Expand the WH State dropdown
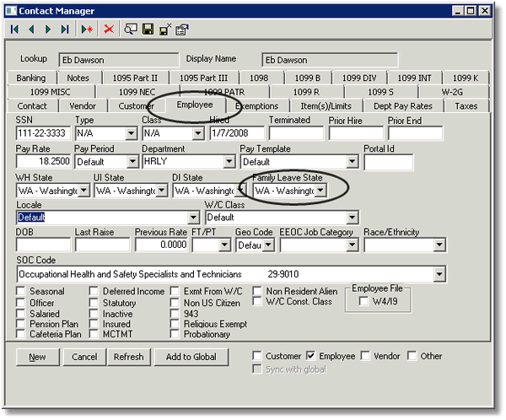Image resolution: width=506 pixels, height=420 pixels. pyautogui.click(x=83, y=191)
